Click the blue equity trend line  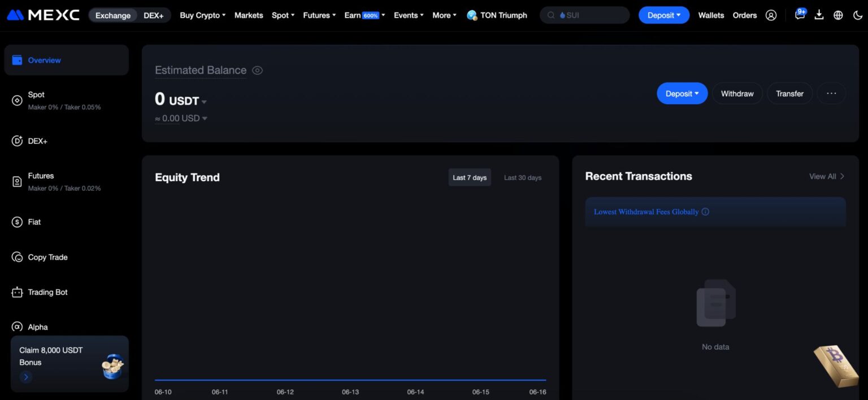click(350, 380)
